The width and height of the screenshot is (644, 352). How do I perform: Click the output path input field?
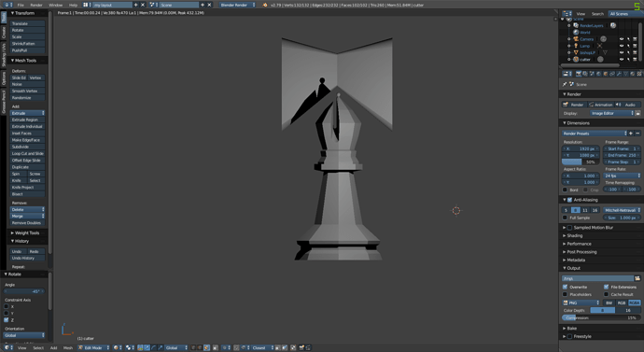(598, 278)
